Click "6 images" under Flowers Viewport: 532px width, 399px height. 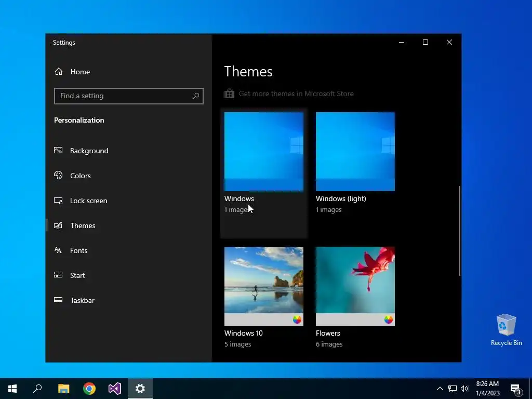tap(329, 344)
